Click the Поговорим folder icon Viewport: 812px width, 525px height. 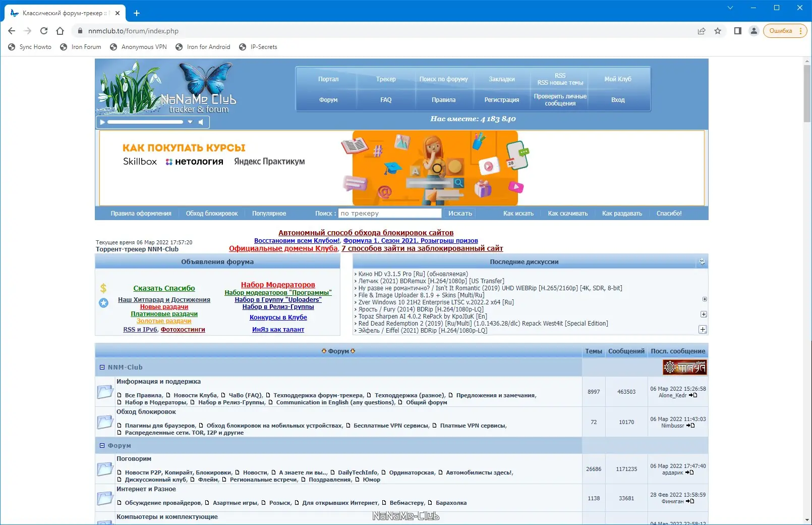pos(105,469)
